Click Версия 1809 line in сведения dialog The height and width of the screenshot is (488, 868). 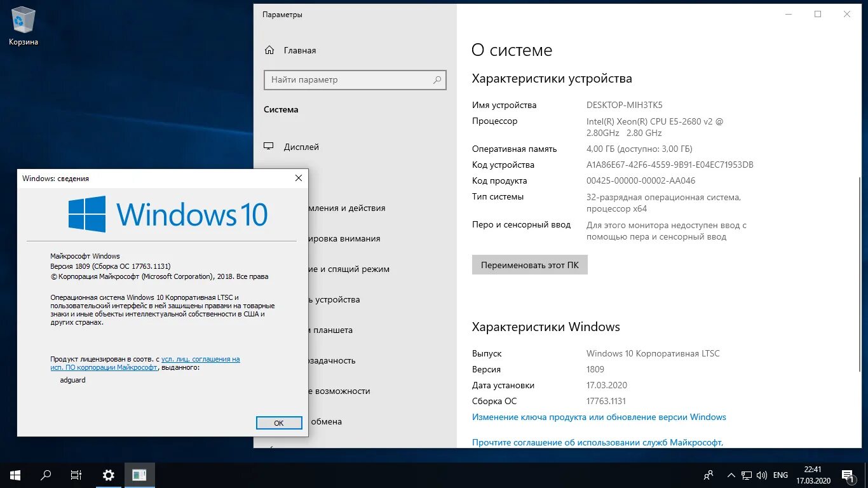click(111, 266)
